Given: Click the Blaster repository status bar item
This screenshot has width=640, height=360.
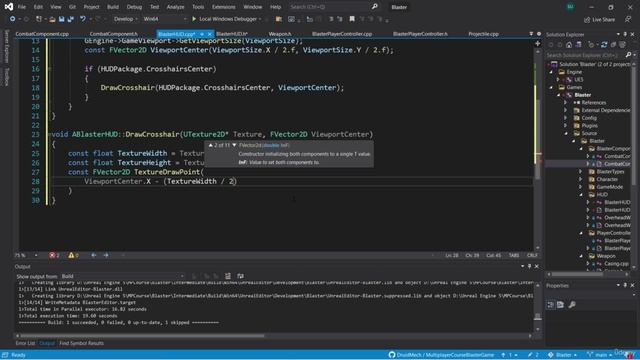Looking at the screenshot, I should coord(562,355).
